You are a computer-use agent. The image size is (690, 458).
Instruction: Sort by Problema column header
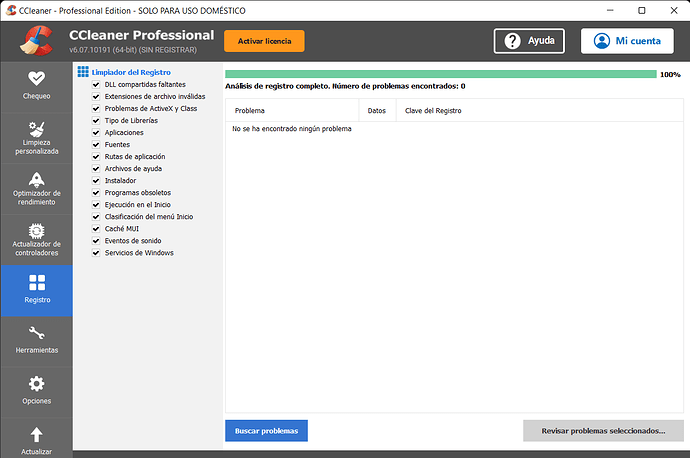pos(292,110)
